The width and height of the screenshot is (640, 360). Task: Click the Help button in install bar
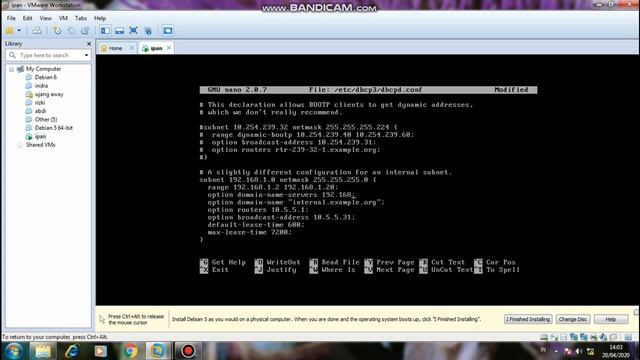coord(611,319)
